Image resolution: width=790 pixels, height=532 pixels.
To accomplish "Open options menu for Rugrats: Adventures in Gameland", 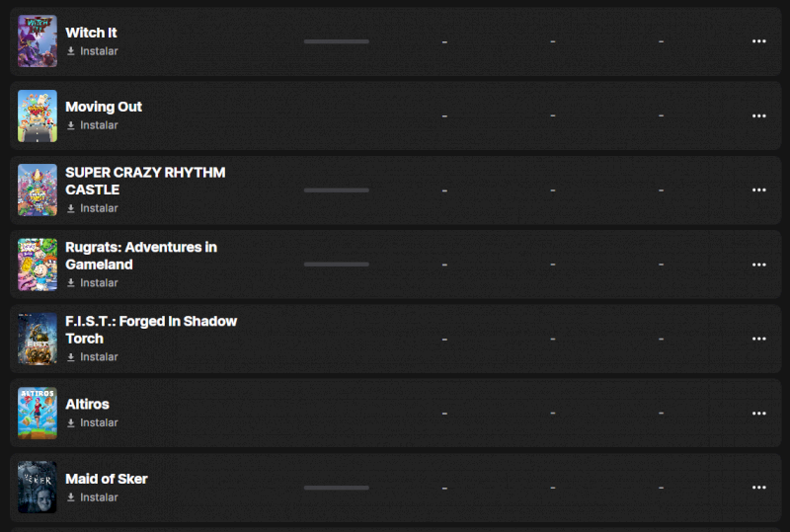I will [758, 265].
